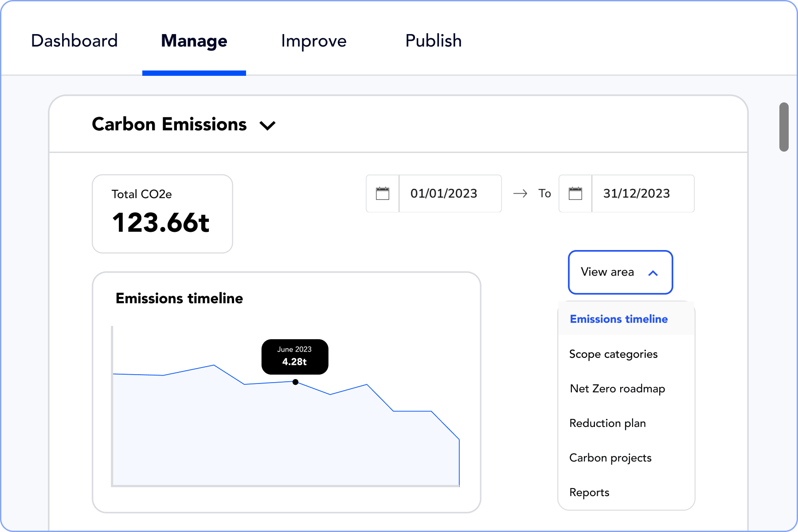Select the Improve tab
Image resolution: width=798 pixels, height=532 pixels.
(313, 40)
